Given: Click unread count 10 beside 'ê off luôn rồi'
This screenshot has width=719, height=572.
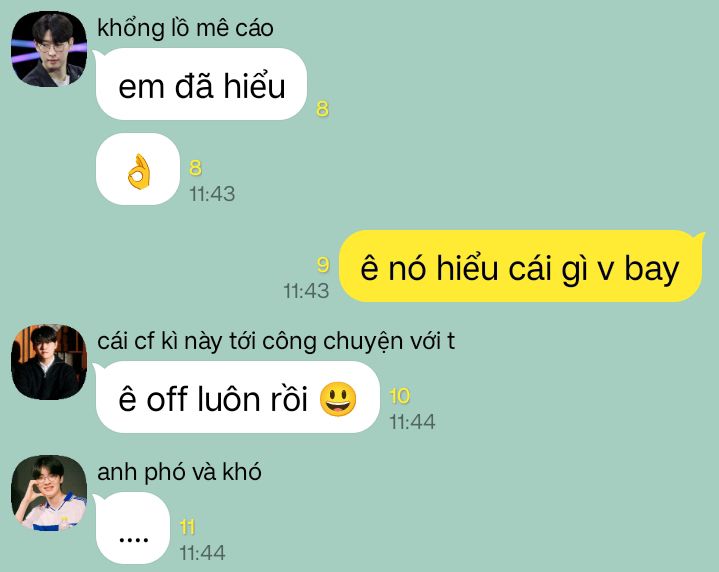Looking at the screenshot, I should coord(399,396).
